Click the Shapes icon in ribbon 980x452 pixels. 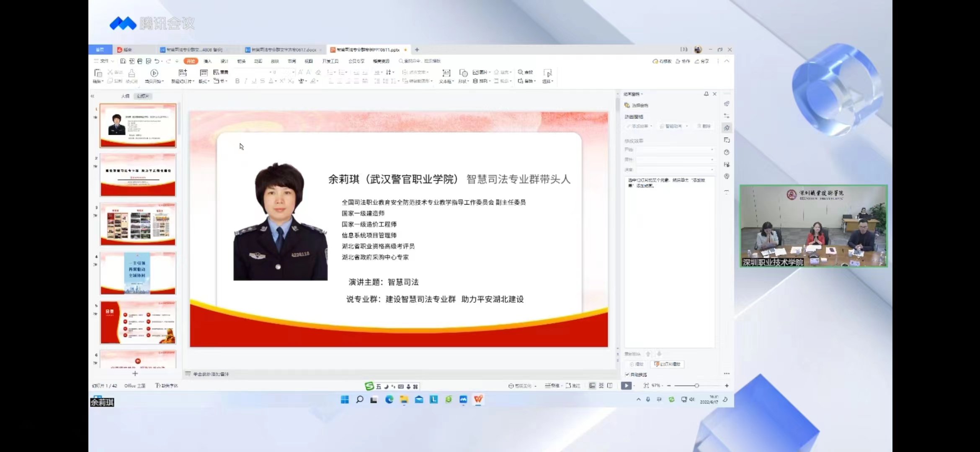tap(463, 73)
